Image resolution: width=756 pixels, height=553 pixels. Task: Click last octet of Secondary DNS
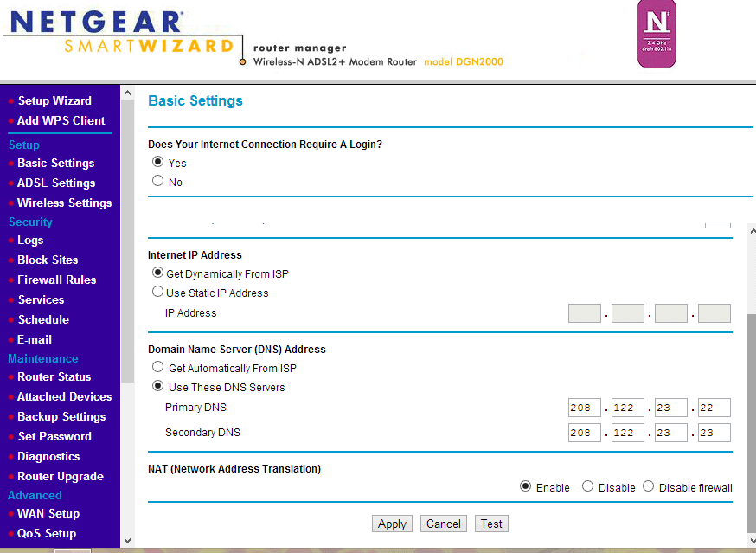[714, 433]
